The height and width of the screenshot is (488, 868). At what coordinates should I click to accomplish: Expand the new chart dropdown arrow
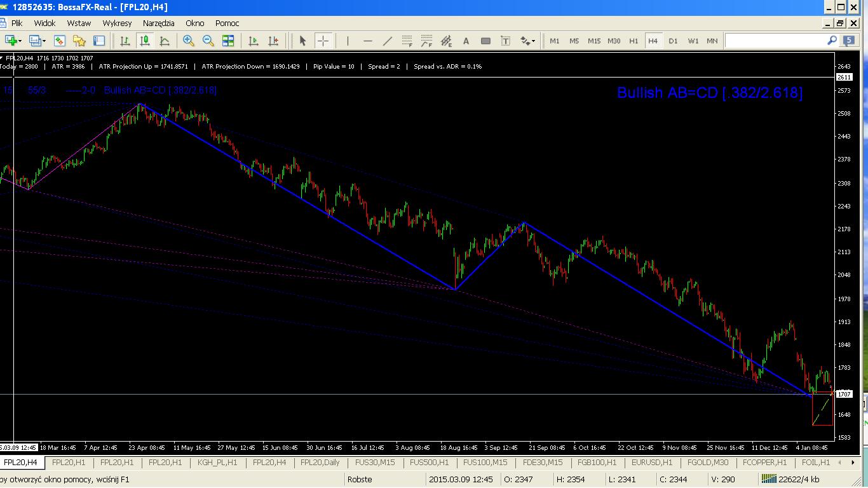point(20,41)
